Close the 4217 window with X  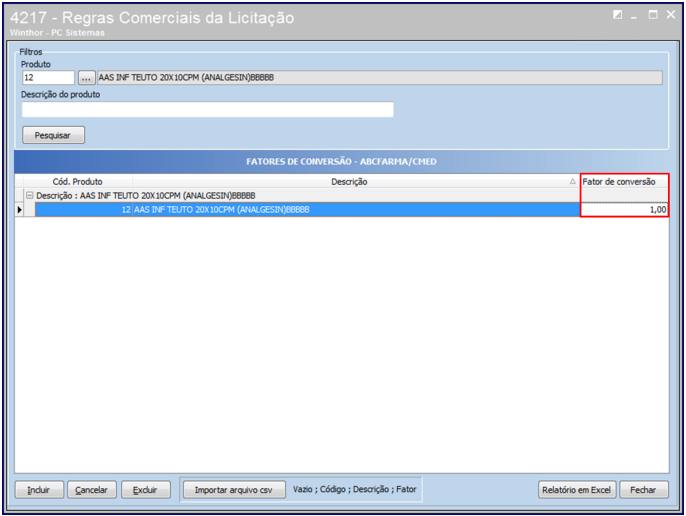click(x=671, y=15)
